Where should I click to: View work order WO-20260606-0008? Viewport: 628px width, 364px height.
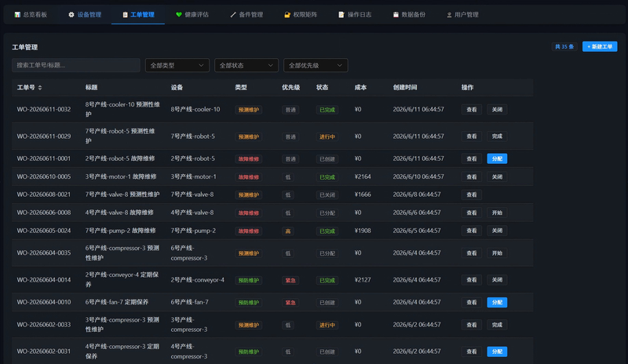tap(472, 213)
